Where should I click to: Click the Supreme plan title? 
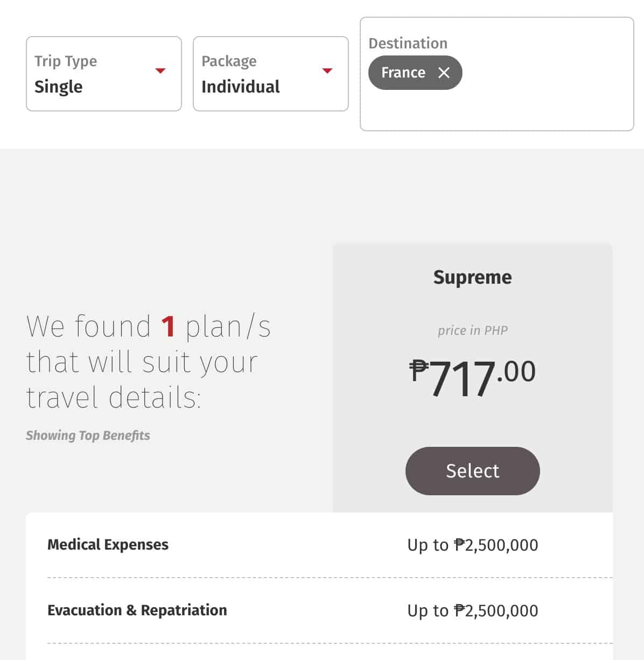(x=472, y=277)
